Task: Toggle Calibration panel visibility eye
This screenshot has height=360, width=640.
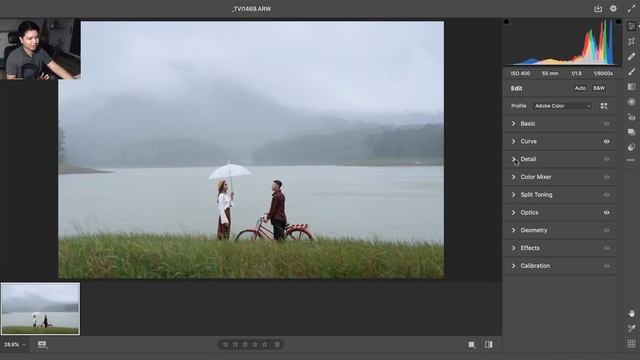Action: point(607,266)
